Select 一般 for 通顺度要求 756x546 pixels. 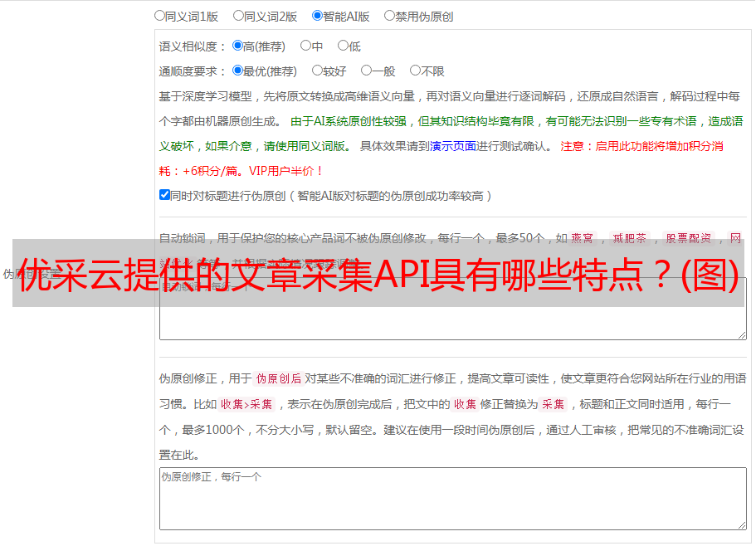tap(366, 71)
